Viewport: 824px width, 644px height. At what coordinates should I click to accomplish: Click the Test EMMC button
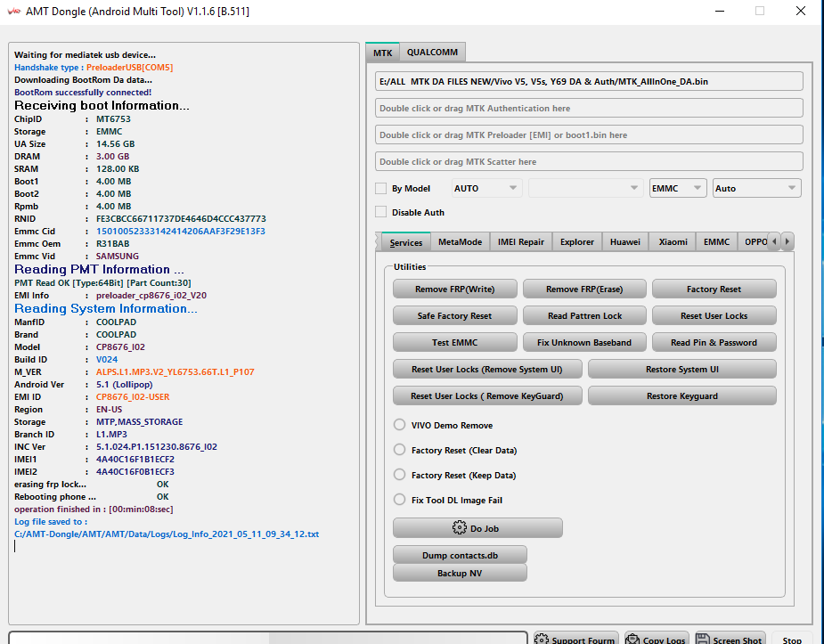454,342
